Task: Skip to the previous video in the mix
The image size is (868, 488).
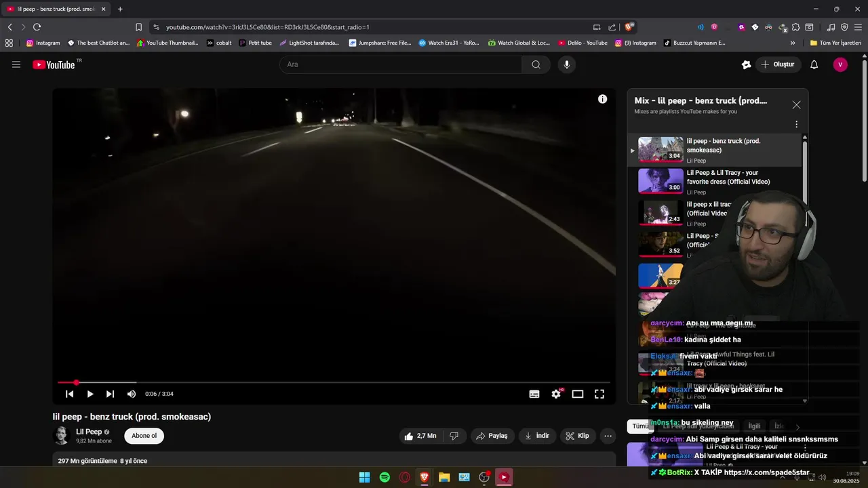Action: click(x=69, y=394)
